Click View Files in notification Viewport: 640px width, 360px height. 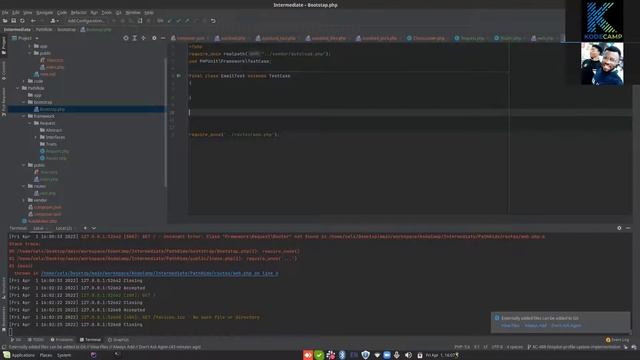510,325
